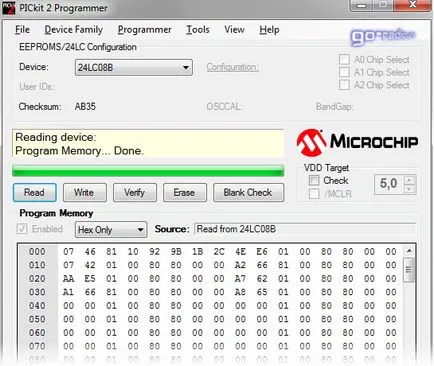This screenshot has height=366, width=434.
Task: Decrease VDD voltage with down arrow
Action: coord(409,189)
